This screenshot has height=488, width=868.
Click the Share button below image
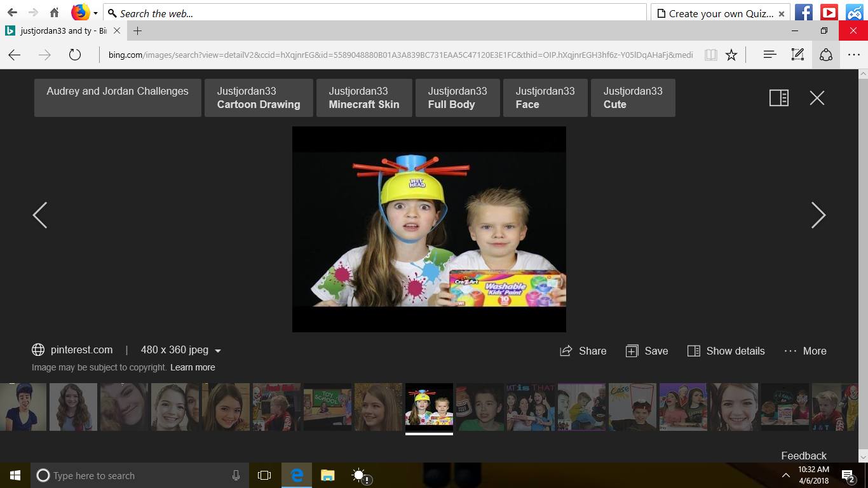coord(583,351)
